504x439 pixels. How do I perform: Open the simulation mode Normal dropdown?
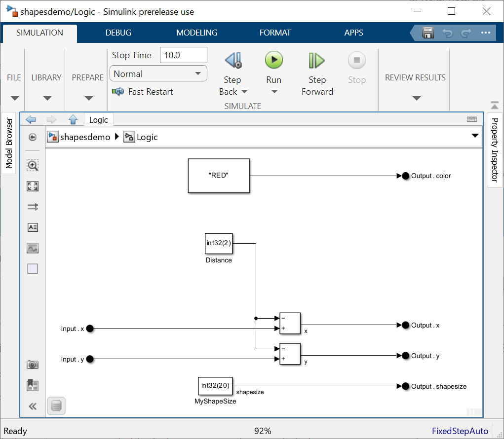pos(158,73)
